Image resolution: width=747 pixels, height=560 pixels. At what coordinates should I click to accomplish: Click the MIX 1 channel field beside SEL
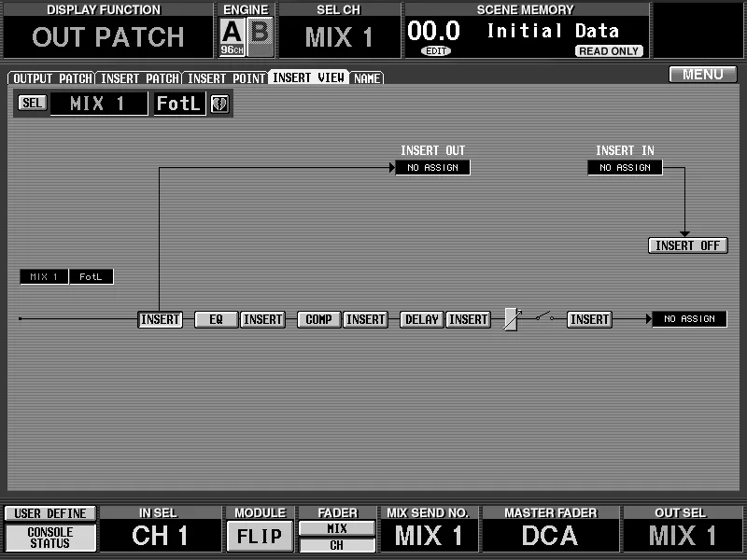tap(99, 104)
